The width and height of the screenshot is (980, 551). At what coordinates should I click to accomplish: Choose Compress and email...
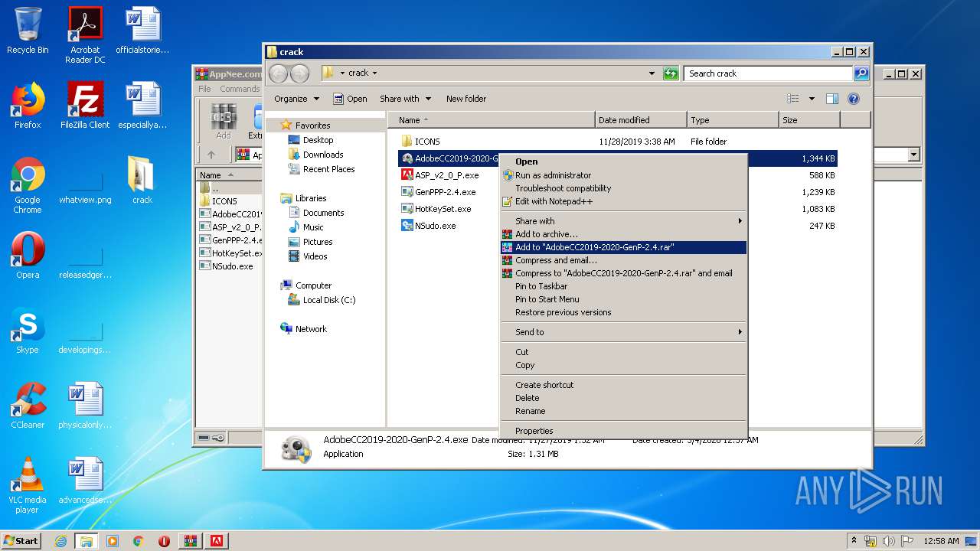coord(623,260)
